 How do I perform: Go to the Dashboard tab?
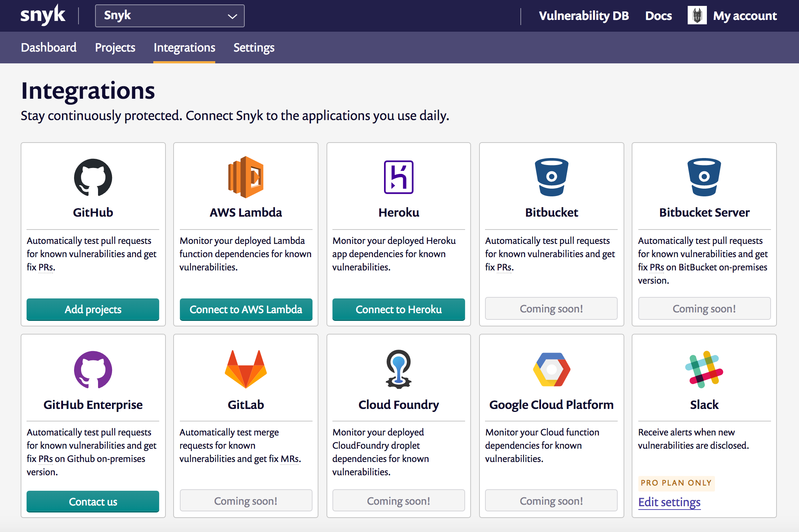click(49, 48)
